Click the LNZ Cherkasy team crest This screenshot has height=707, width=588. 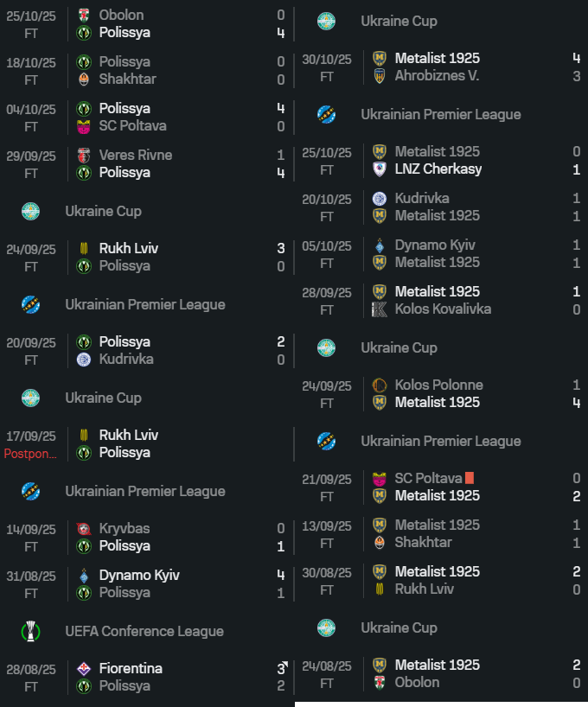379,169
